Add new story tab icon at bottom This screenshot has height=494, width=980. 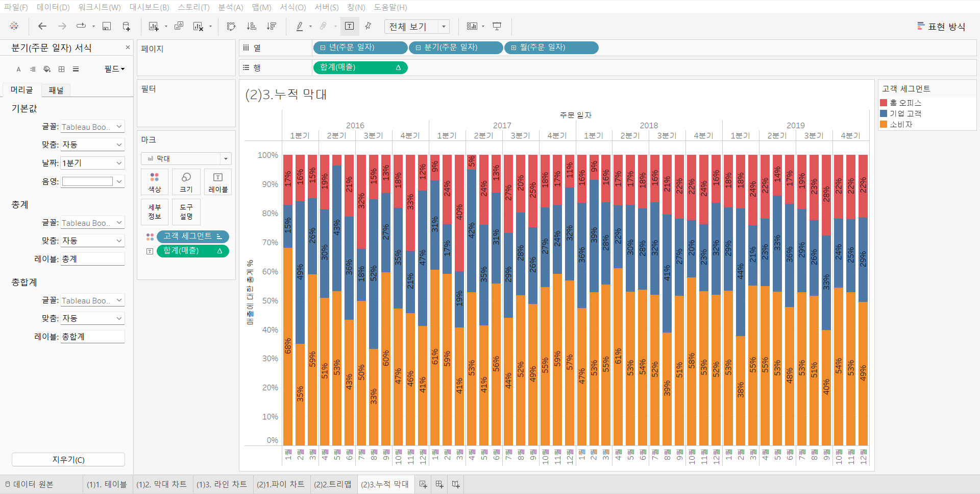[x=456, y=484]
